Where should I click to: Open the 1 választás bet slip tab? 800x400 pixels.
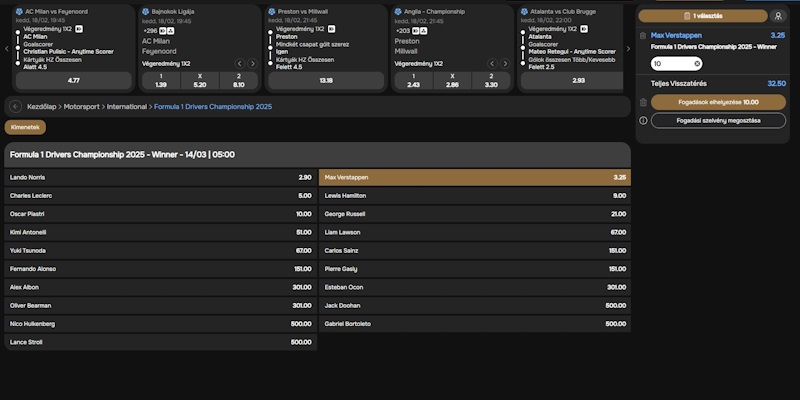pyautogui.click(x=703, y=16)
